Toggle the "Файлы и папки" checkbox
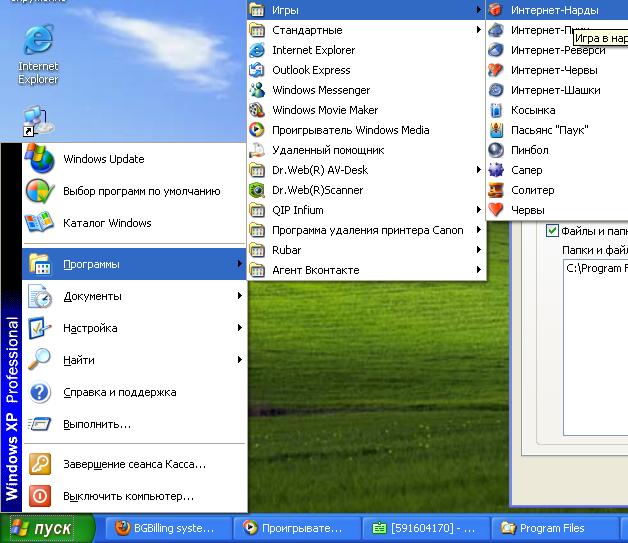The image size is (628, 543). (552, 231)
